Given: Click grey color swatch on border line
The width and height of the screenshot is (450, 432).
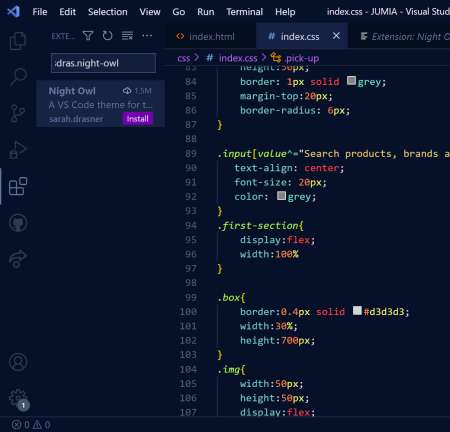Looking at the screenshot, I should tap(351, 81).
